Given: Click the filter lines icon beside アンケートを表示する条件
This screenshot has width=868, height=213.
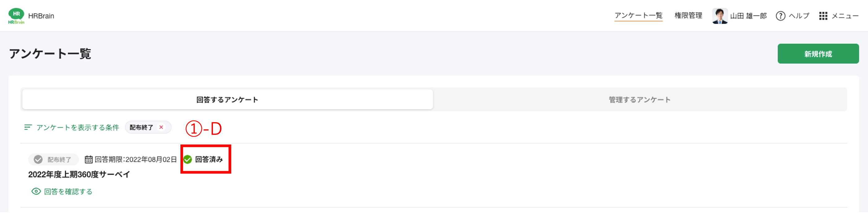Looking at the screenshot, I should 28,127.
